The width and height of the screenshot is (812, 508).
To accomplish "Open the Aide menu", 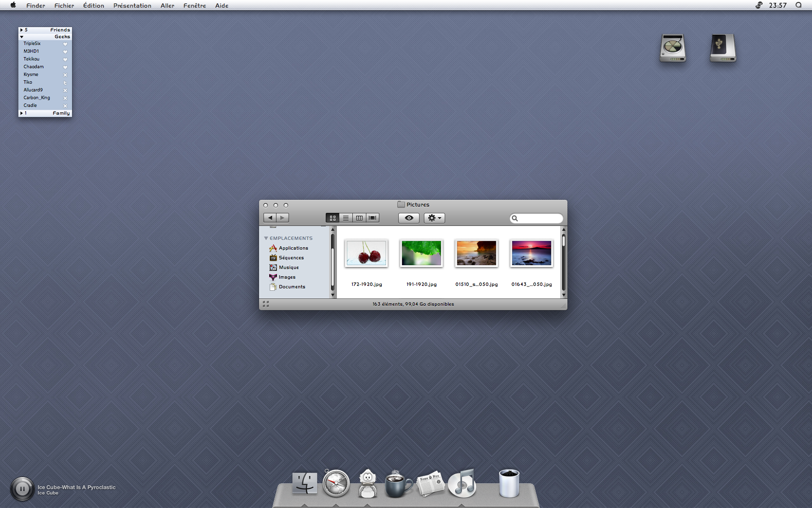I will pos(222,5).
